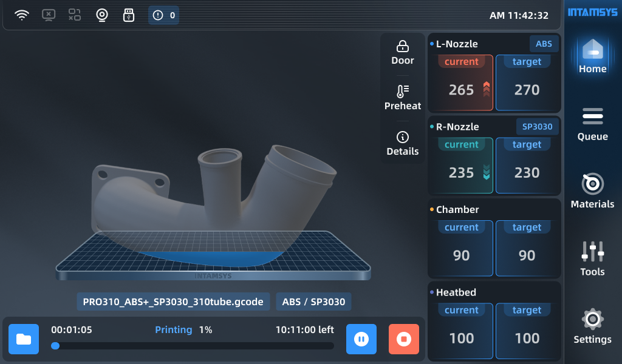View Details of the current print
Screen dimensions: 622x364
point(402,144)
